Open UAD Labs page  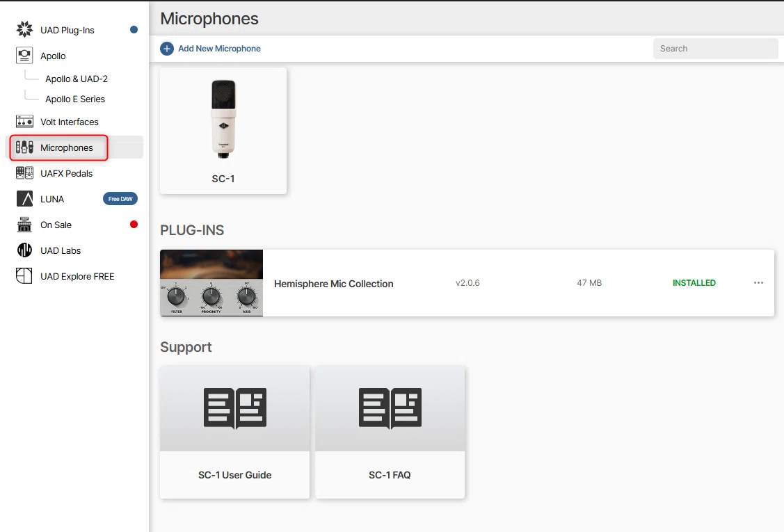61,250
